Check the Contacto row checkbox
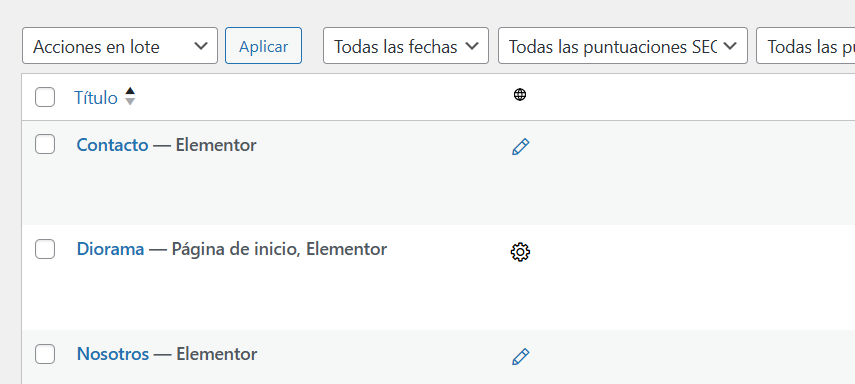The image size is (855, 384). tap(45, 145)
